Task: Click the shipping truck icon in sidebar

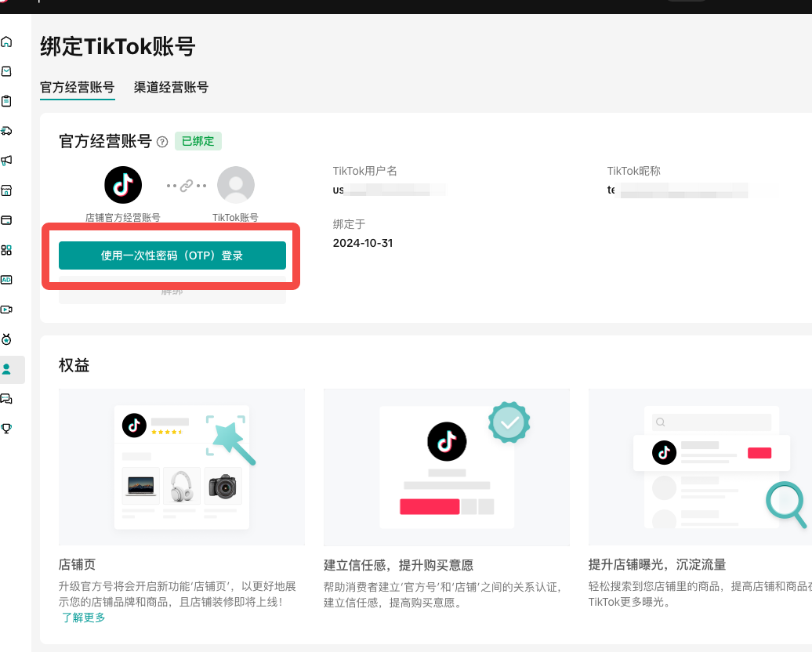Action: coord(7,131)
